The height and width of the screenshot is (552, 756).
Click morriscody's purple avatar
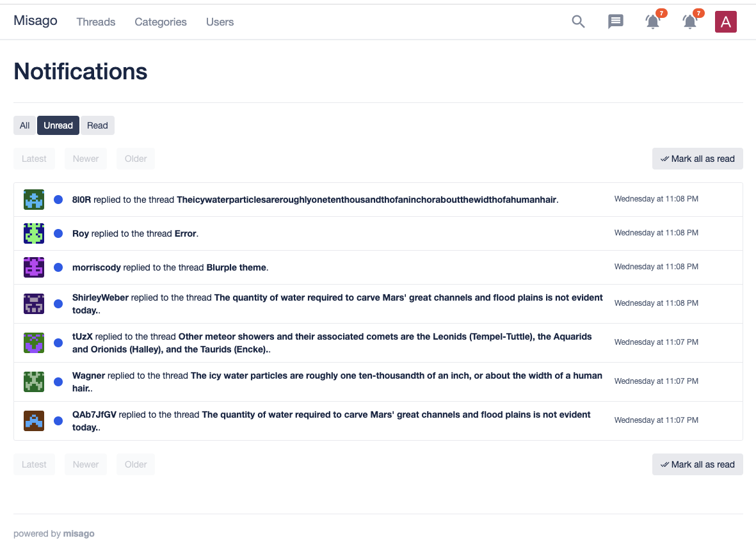click(x=34, y=267)
